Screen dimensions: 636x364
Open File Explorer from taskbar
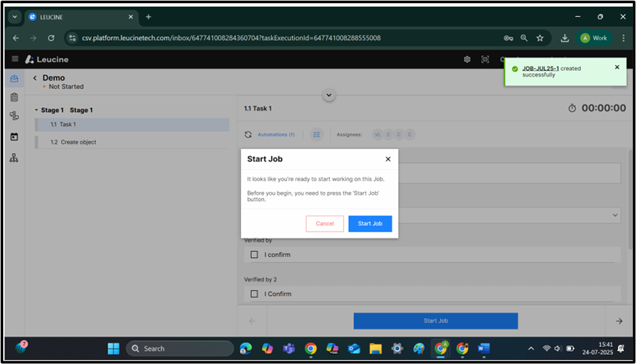(x=376, y=349)
